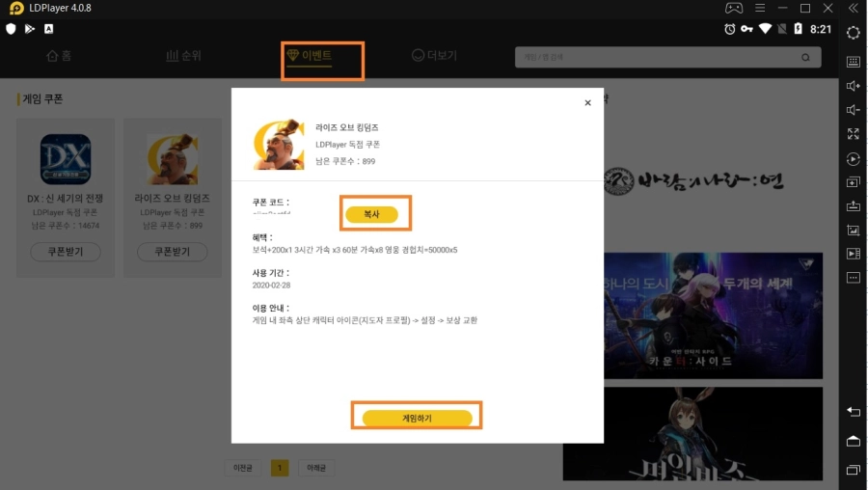The height and width of the screenshot is (490, 868).
Task: Start video recording via sidebar icon
Action: (x=854, y=254)
